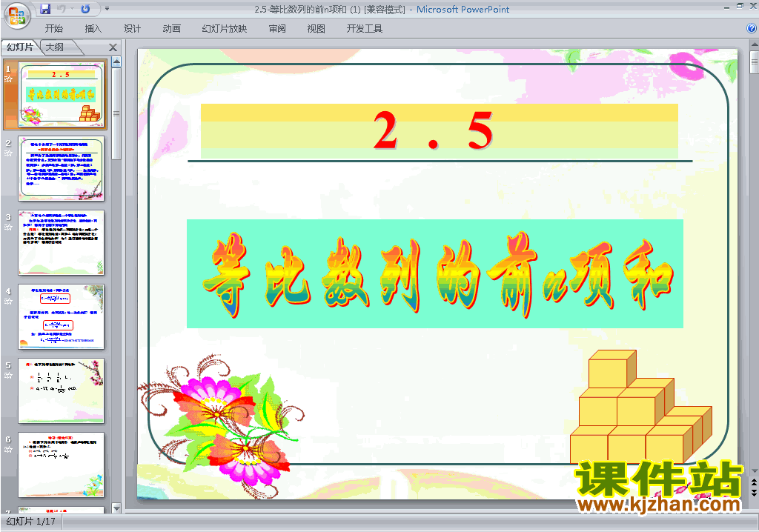
Task: Switch to the 视图 ribbon tab
Action: 316,29
